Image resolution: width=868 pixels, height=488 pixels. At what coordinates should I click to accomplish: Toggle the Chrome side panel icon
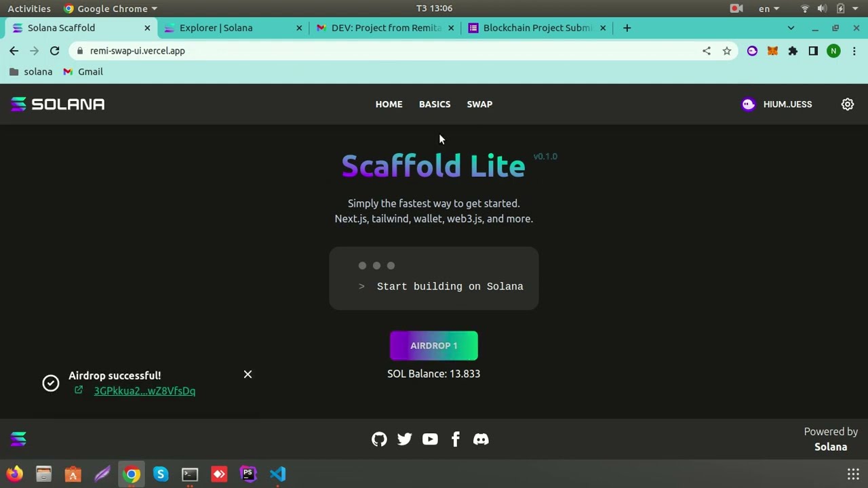coord(813,51)
